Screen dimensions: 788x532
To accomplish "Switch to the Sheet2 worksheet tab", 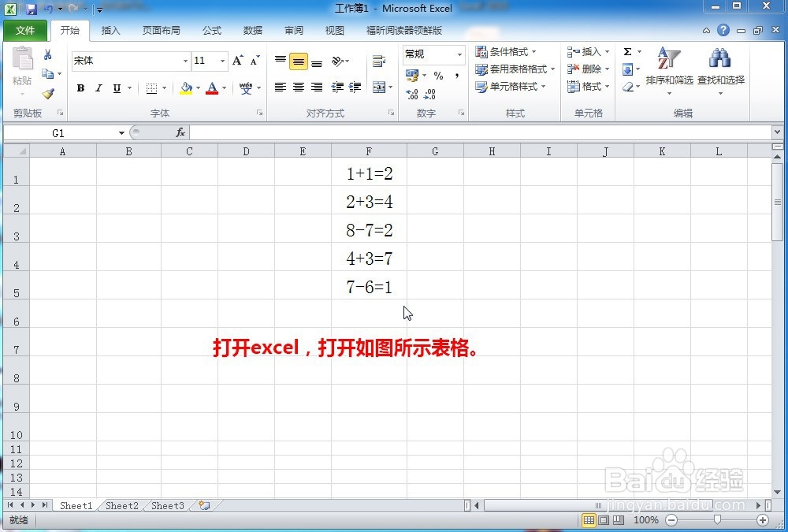I will click(x=121, y=506).
